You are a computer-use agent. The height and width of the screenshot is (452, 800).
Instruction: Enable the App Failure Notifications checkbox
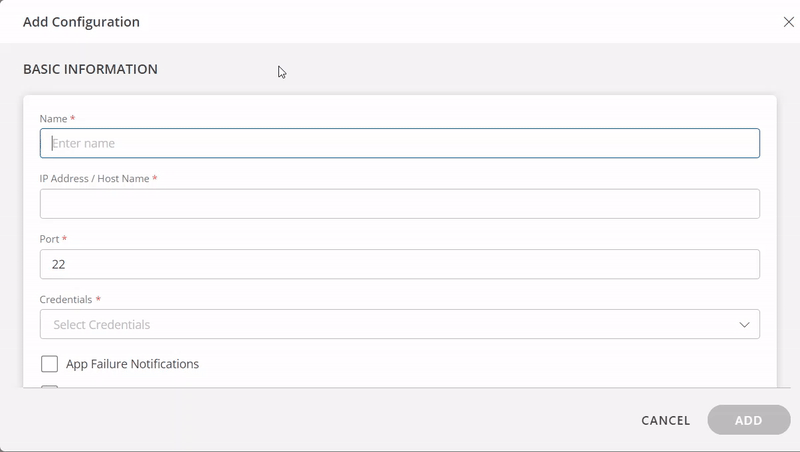49,364
